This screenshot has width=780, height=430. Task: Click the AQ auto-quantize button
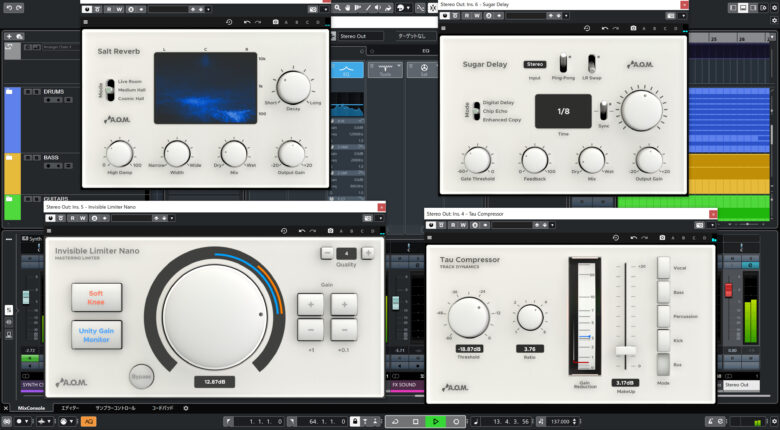pyautogui.click(x=88, y=422)
